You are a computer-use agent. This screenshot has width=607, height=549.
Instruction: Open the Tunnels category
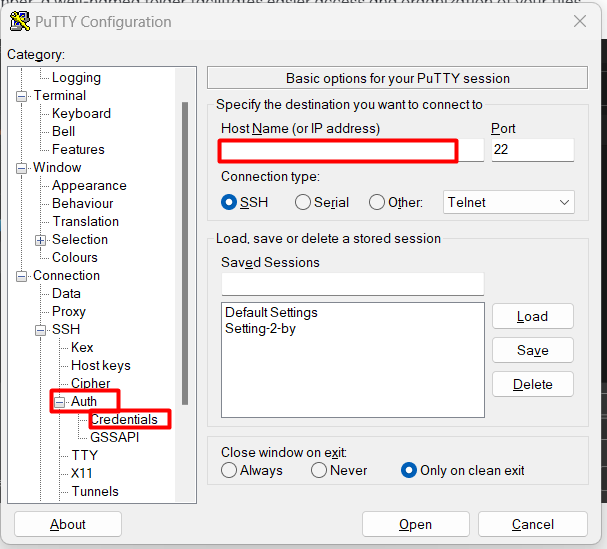[x=95, y=491]
